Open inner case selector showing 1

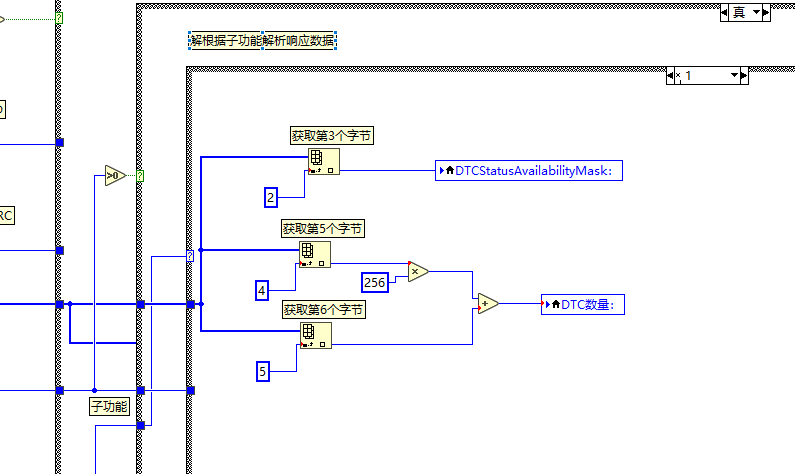(734, 76)
